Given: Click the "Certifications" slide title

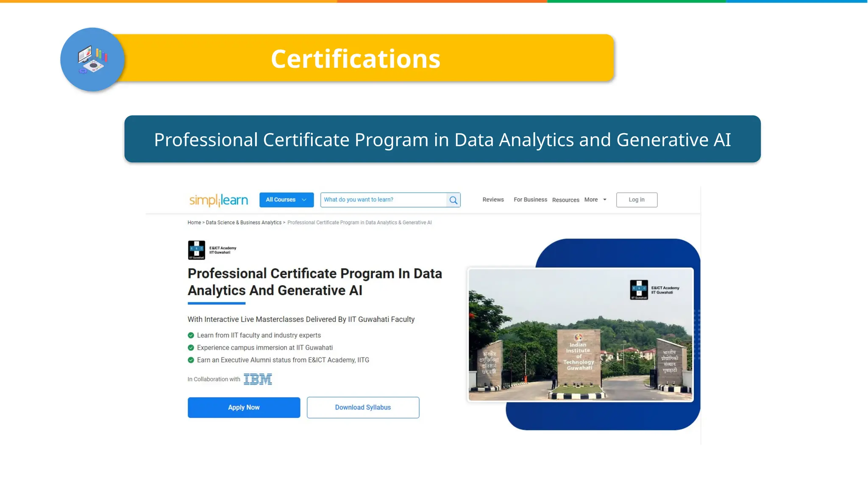Looking at the screenshot, I should pyautogui.click(x=356, y=58).
